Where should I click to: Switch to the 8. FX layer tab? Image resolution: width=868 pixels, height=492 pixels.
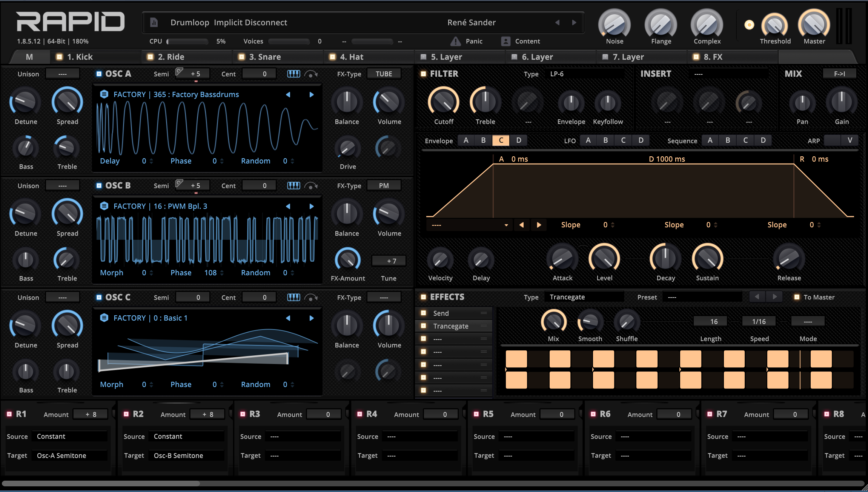[x=733, y=57]
